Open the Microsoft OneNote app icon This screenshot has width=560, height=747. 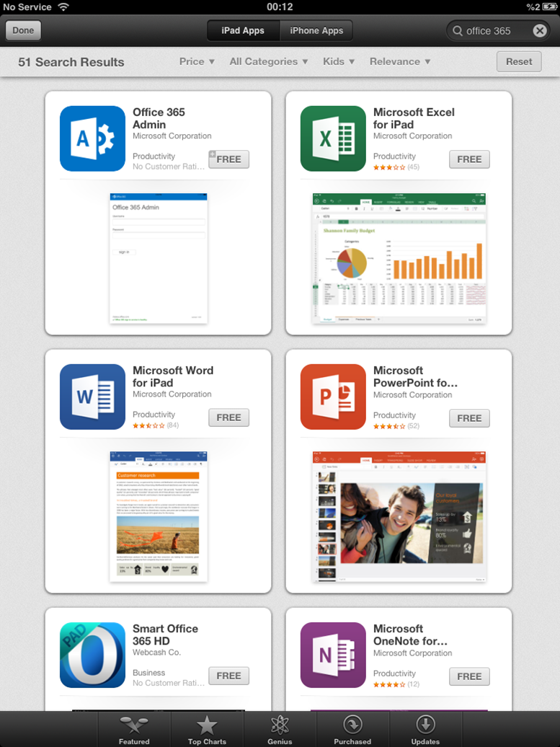(333, 655)
